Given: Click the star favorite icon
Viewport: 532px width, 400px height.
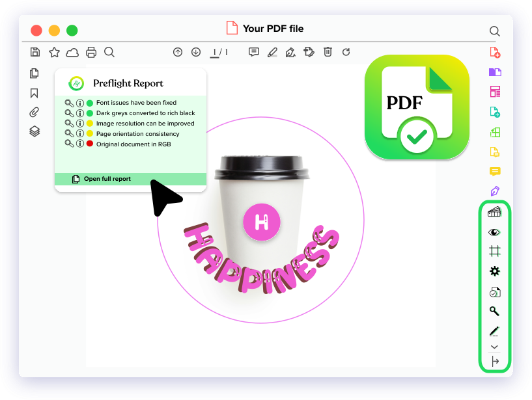Looking at the screenshot, I should pyautogui.click(x=54, y=52).
